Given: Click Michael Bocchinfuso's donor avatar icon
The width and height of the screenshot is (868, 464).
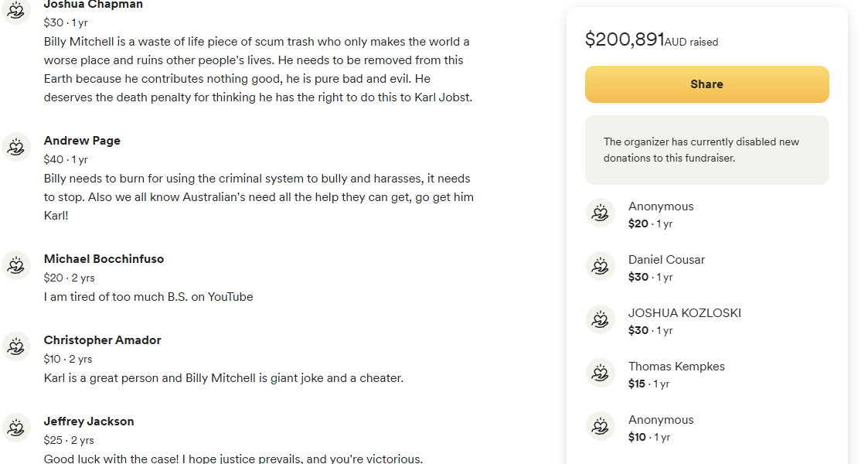Looking at the screenshot, I should click(x=15, y=265).
